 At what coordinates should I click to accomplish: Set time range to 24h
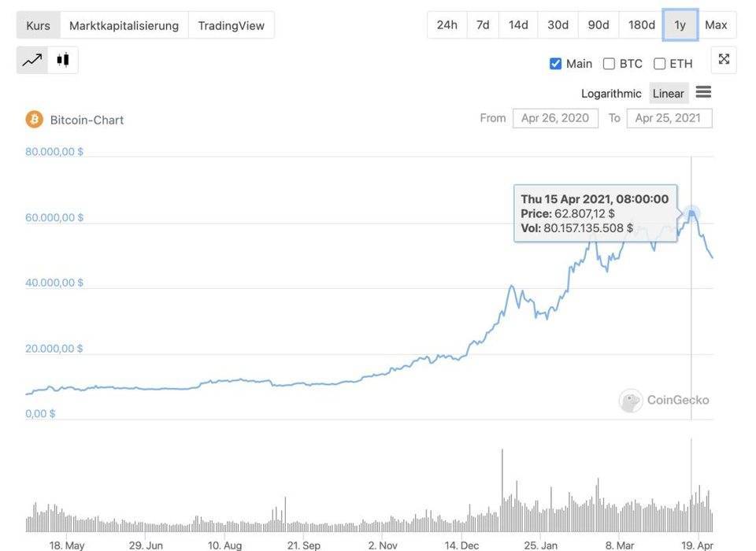pyautogui.click(x=447, y=24)
